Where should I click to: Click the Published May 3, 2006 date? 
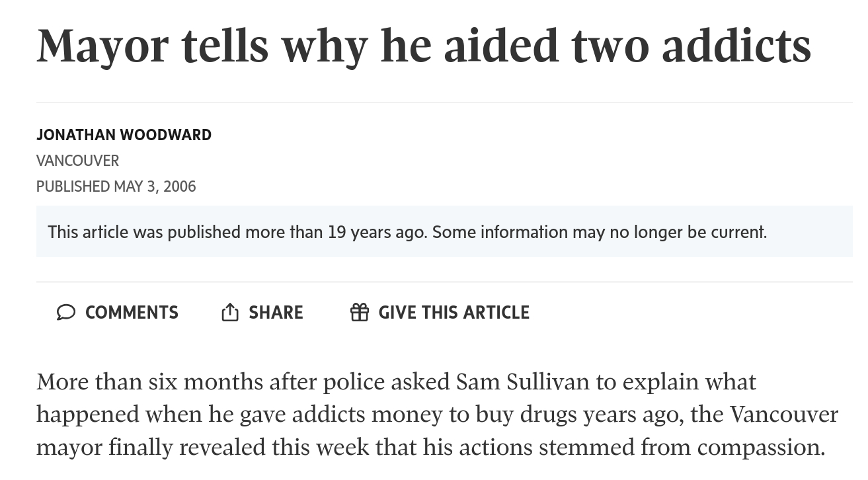pyautogui.click(x=116, y=186)
